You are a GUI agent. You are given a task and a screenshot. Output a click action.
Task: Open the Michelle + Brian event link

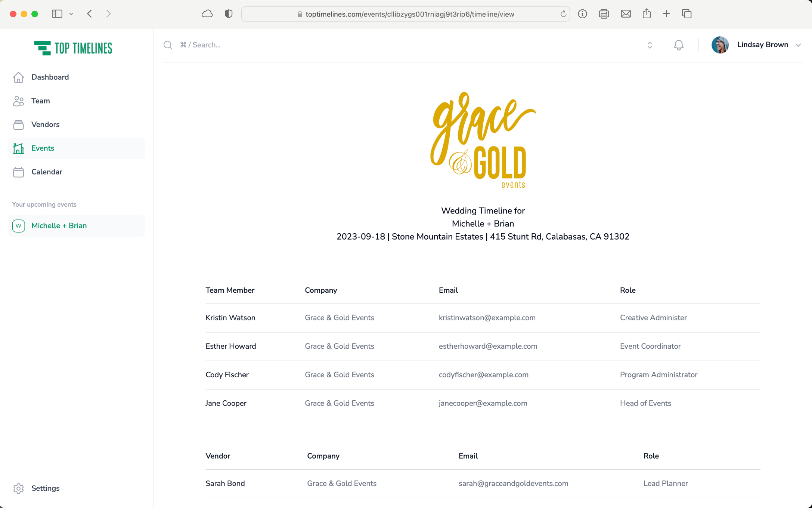(59, 226)
